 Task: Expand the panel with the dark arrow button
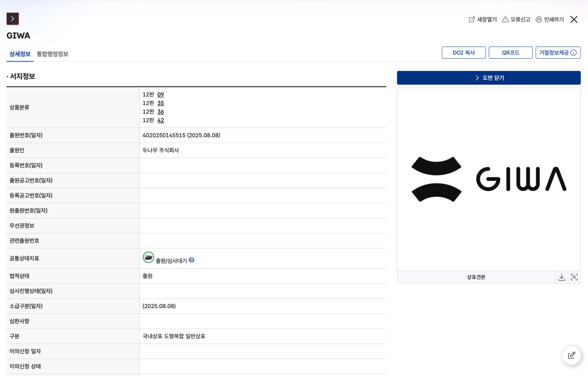pyautogui.click(x=12, y=19)
